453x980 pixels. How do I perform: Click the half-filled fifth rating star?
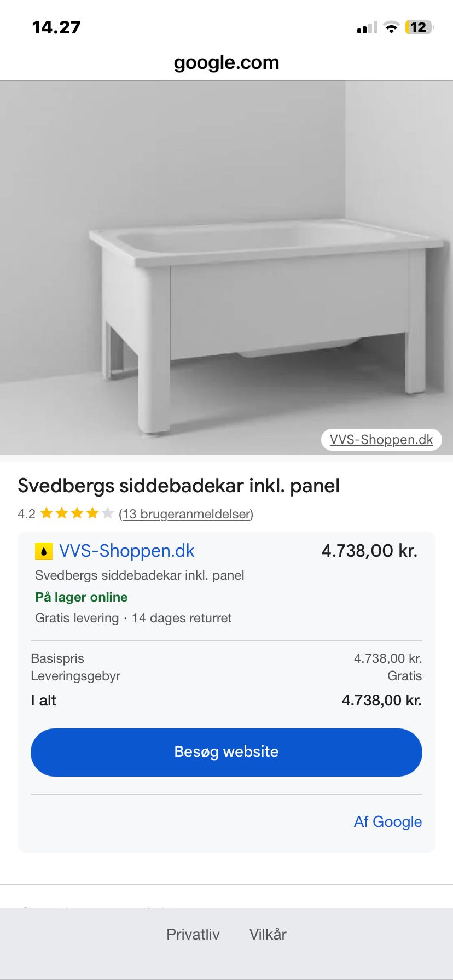click(106, 514)
